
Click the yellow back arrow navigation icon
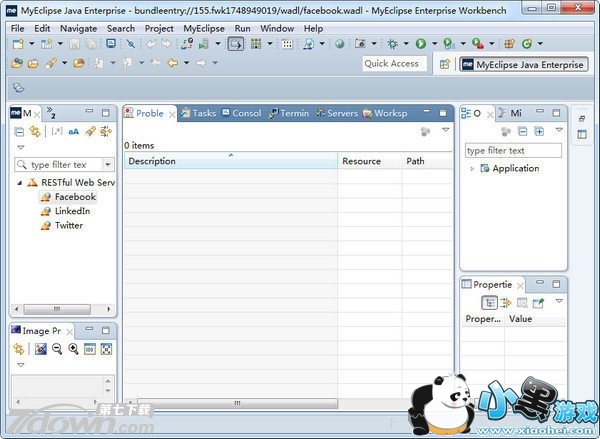pos(173,63)
